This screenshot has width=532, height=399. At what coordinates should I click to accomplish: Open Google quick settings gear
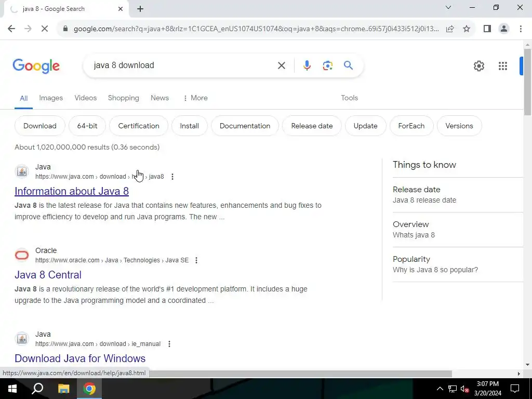(478, 66)
